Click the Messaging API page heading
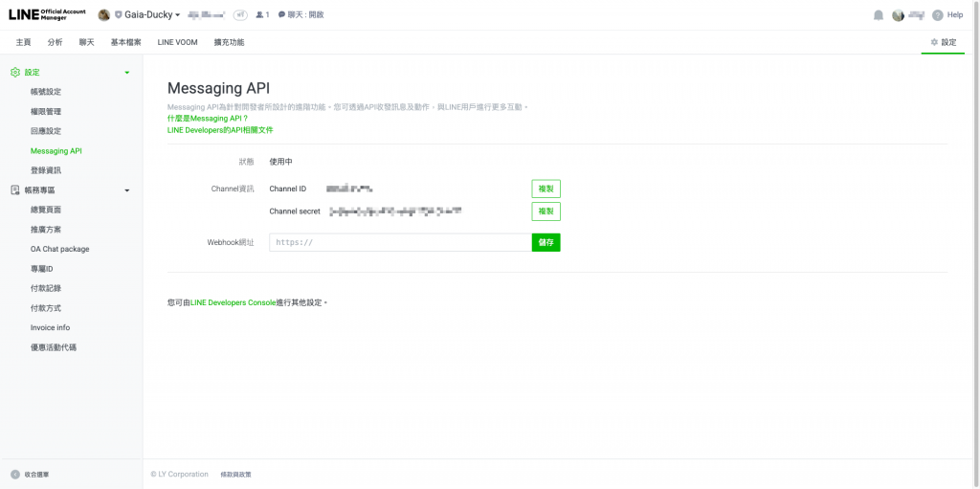This screenshot has height=489, width=980. click(x=219, y=88)
